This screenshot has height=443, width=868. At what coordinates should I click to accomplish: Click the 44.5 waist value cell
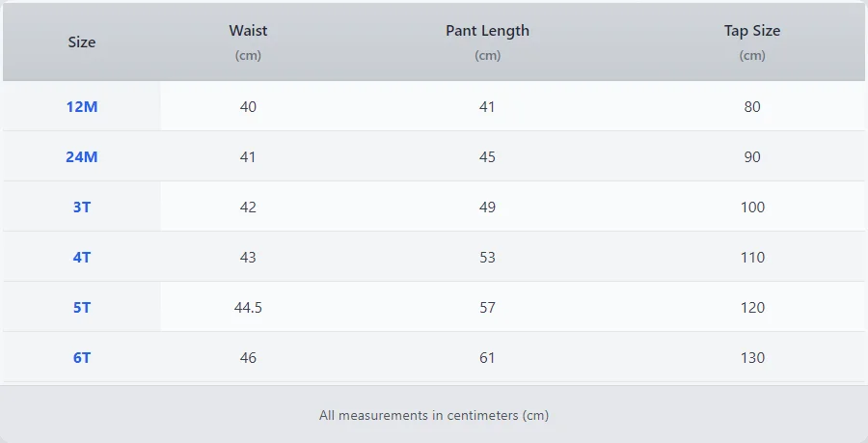248,308
